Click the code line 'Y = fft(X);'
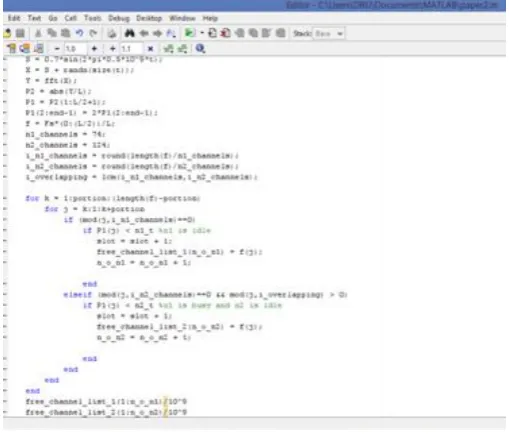509x434 pixels. pyautogui.click(x=51, y=81)
